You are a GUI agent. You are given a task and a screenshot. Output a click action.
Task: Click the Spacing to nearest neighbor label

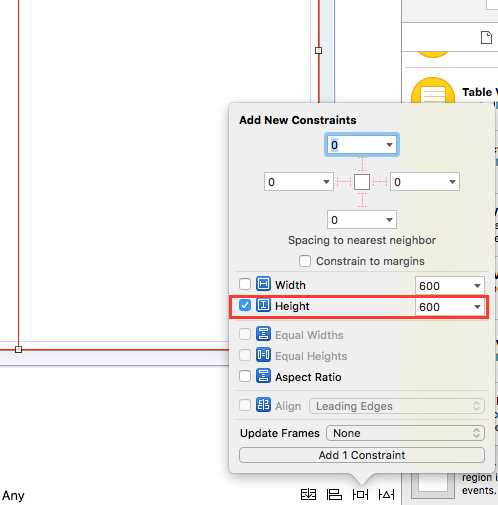[362, 240]
